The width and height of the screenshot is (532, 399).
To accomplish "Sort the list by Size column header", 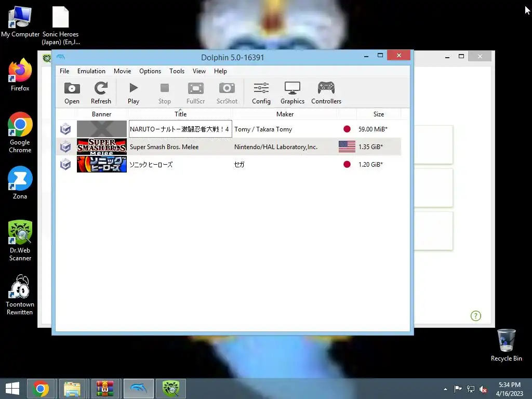I will click(x=379, y=114).
